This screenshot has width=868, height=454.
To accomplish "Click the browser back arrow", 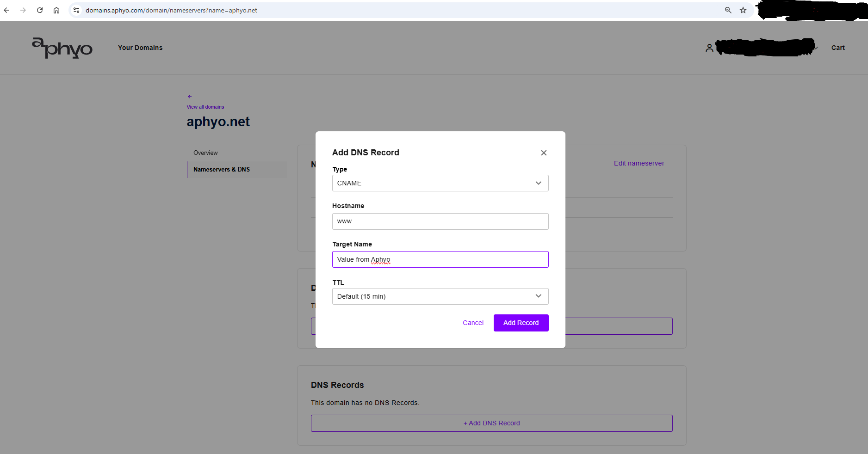I will coord(6,10).
